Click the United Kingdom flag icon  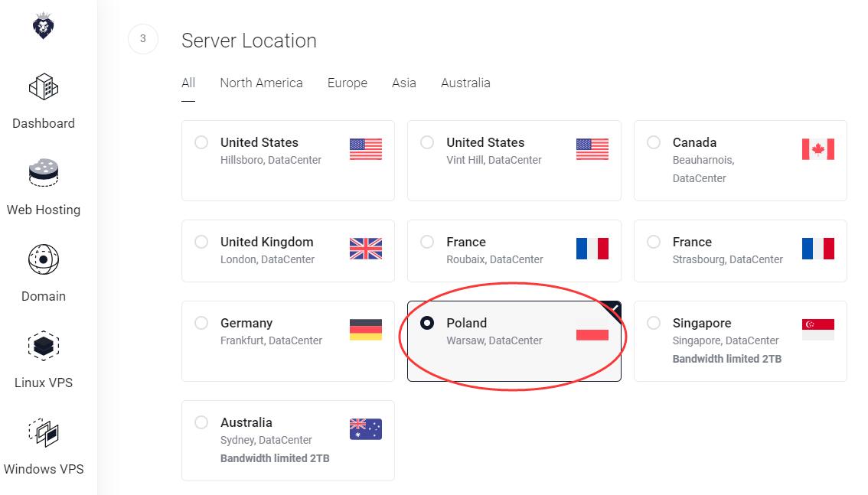(365, 249)
